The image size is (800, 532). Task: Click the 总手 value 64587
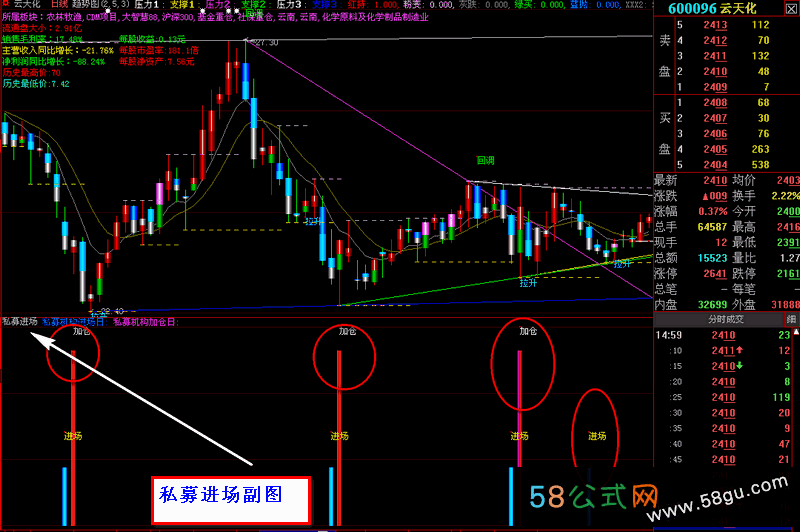pos(712,227)
